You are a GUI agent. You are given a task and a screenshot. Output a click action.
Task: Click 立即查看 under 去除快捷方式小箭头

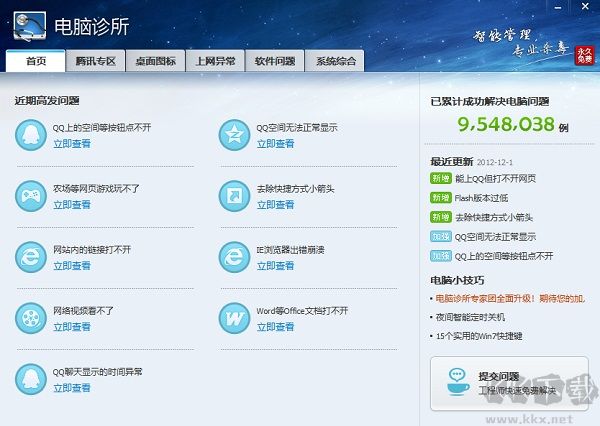click(x=276, y=205)
